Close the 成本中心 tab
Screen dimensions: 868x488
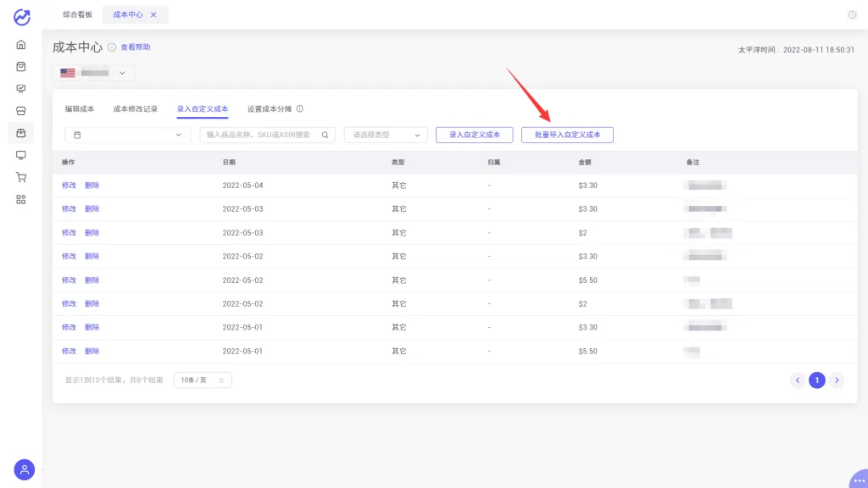[153, 14]
